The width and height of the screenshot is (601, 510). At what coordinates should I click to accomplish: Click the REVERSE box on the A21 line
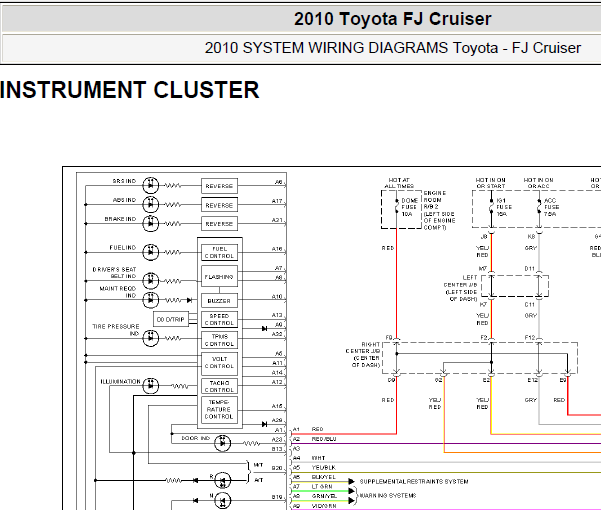point(219,223)
